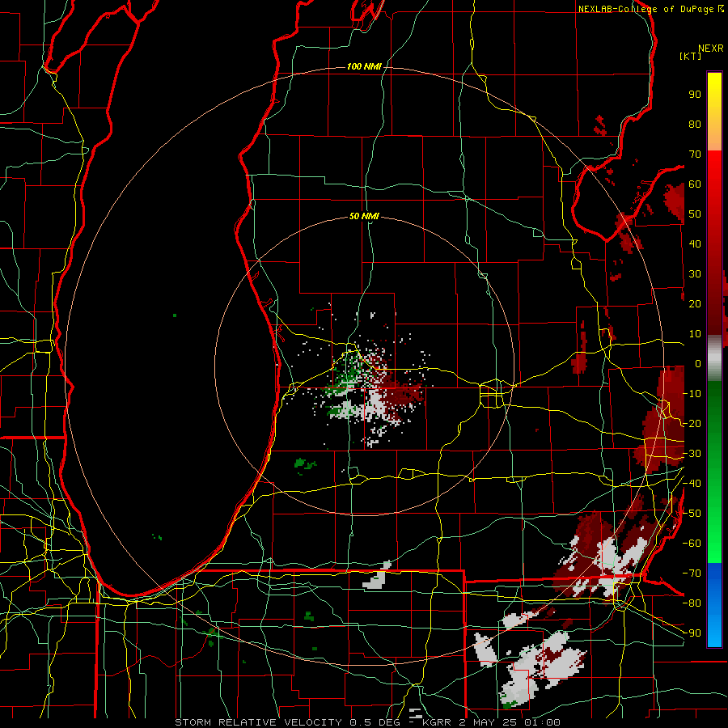Image resolution: width=728 pixels, height=728 pixels.
Task: Click the -10 value on the velocity scale
Action: click(692, 394)
